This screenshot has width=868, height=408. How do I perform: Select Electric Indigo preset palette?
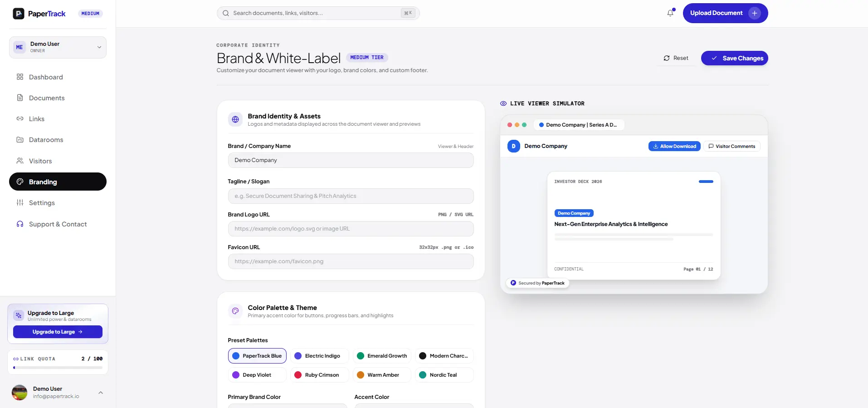coord(320,356)
